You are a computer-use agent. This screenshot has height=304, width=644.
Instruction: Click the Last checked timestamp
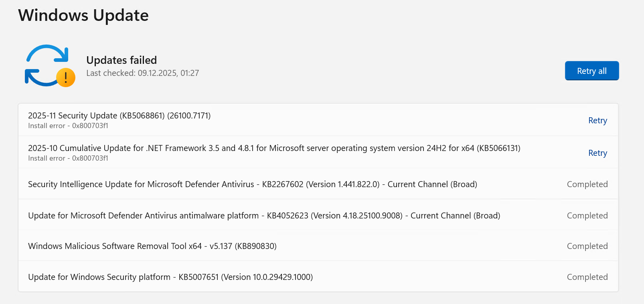[x=142, y=73]
